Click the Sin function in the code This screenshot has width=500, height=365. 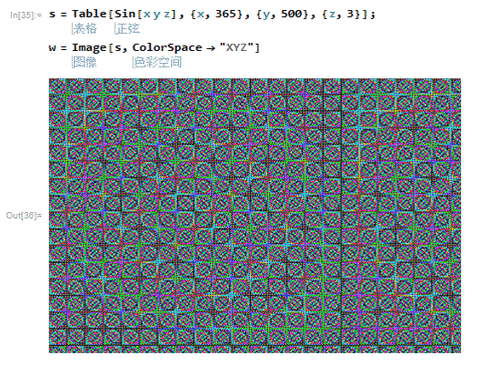[x=125, y=14]
